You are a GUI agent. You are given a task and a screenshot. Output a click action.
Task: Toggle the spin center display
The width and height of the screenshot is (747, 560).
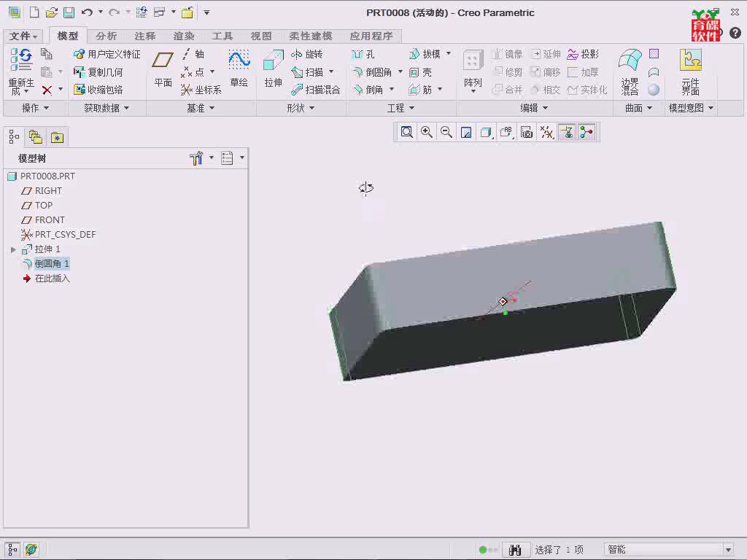point(587,132)
